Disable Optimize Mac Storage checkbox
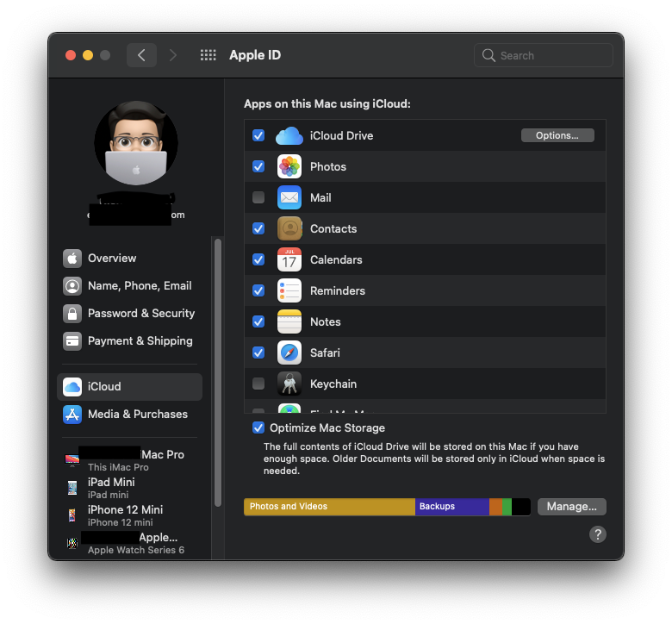Screen dimensions: 672x624 point(258,427)
